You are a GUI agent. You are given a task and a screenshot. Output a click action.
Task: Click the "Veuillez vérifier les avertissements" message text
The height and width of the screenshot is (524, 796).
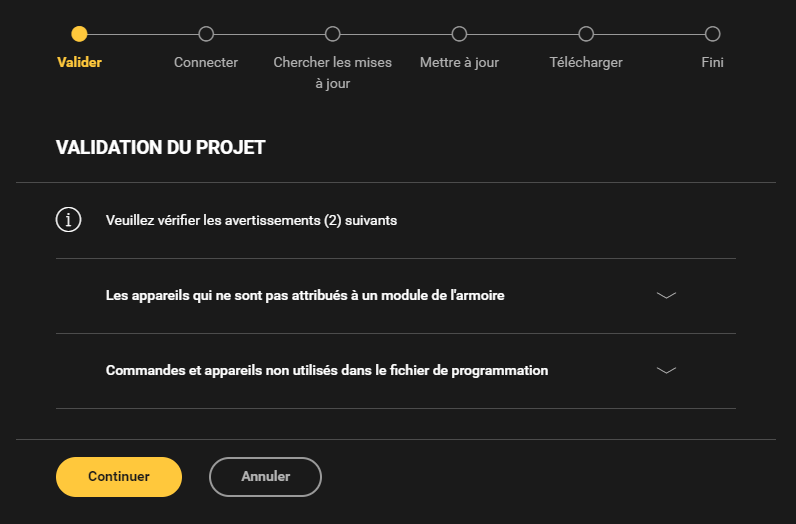tap(251, 220)
